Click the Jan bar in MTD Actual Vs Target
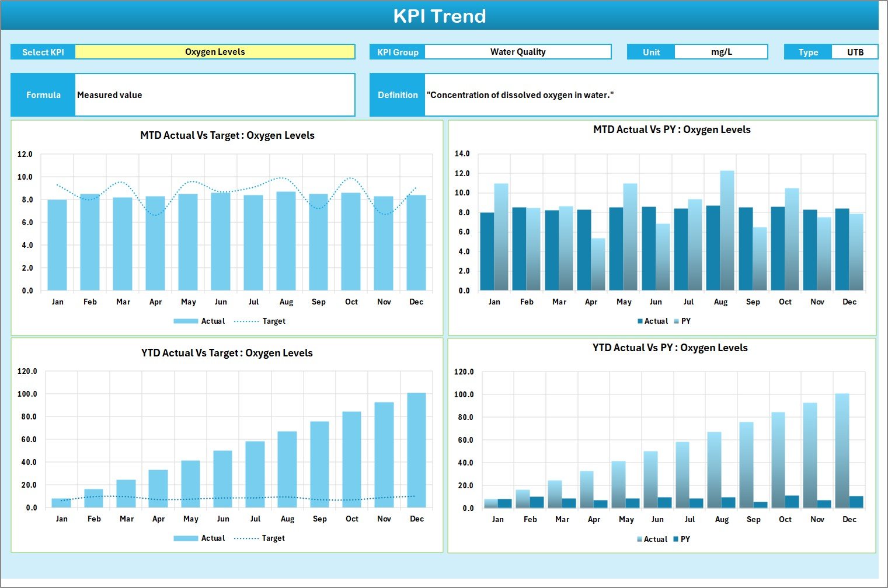 57,245
